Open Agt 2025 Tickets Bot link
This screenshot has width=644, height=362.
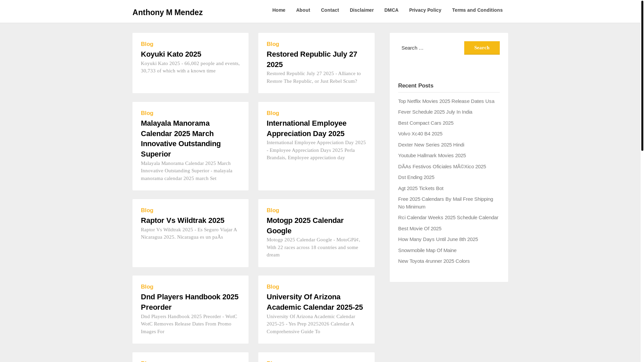421,188
